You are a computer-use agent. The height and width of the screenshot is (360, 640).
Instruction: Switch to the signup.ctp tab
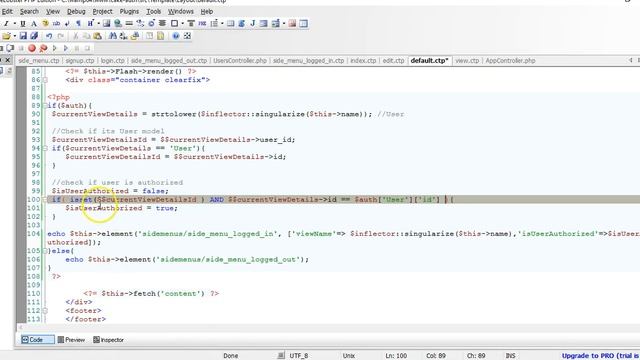80,60
